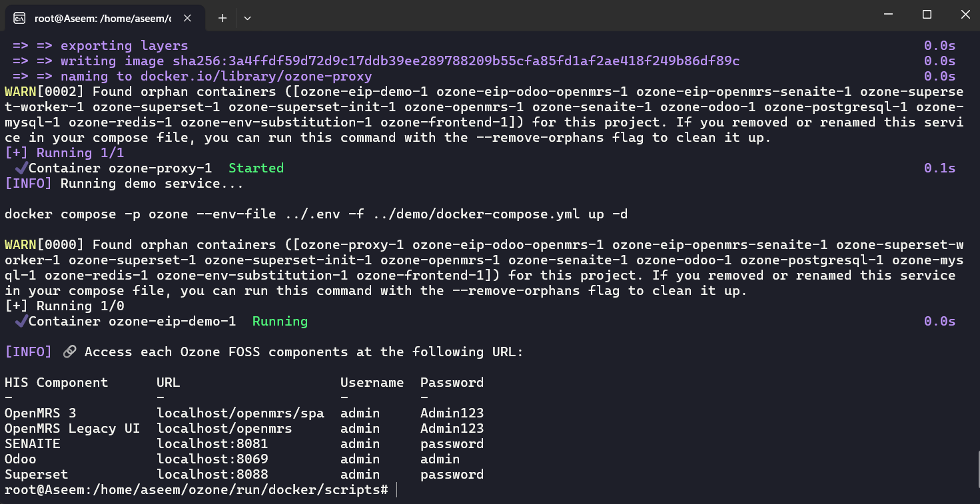Click the checkmark beside Container ozone-proxy-1
This screenshot has width=980, height=504.
[x=21, y=168]
